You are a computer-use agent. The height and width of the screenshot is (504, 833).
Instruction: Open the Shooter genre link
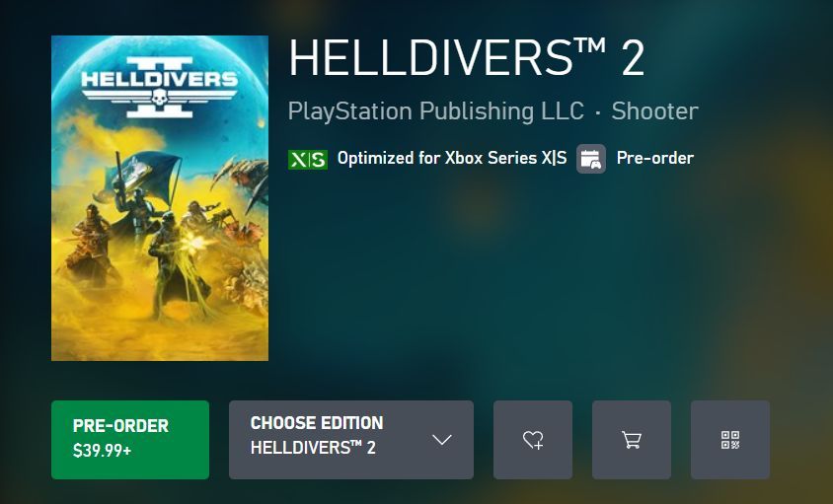point(654,111)
